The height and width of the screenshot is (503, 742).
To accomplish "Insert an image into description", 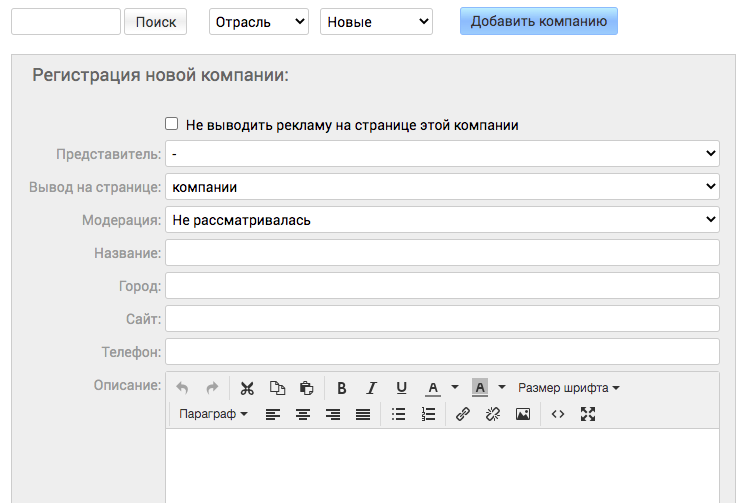I will tap(522, 415).
